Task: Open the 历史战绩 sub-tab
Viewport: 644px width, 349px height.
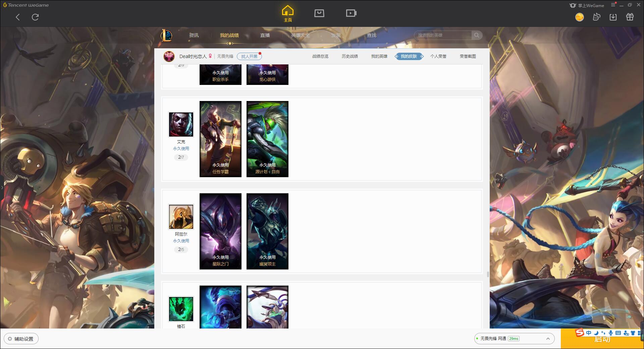Action: point(350,56)
